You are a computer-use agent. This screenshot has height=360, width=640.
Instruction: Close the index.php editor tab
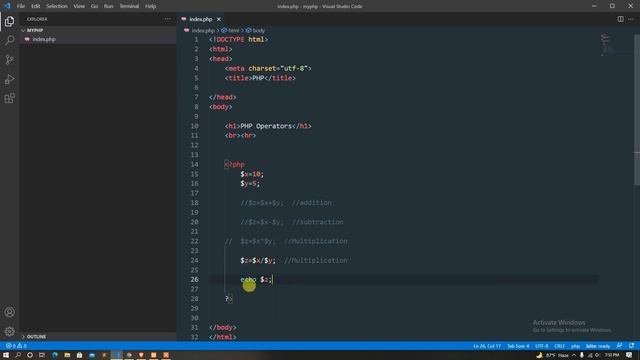tap(219, 19)
